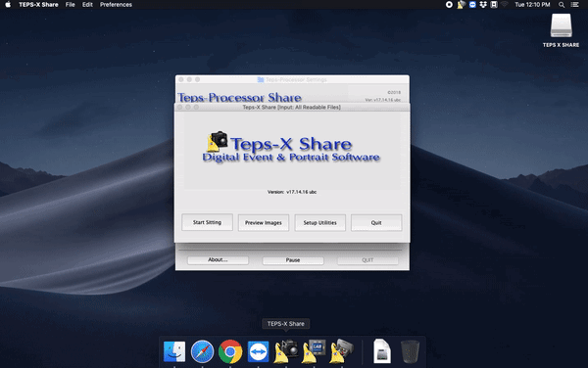
Task: Click the Teps status icon in menu bar
Action: tap(461, 5)
